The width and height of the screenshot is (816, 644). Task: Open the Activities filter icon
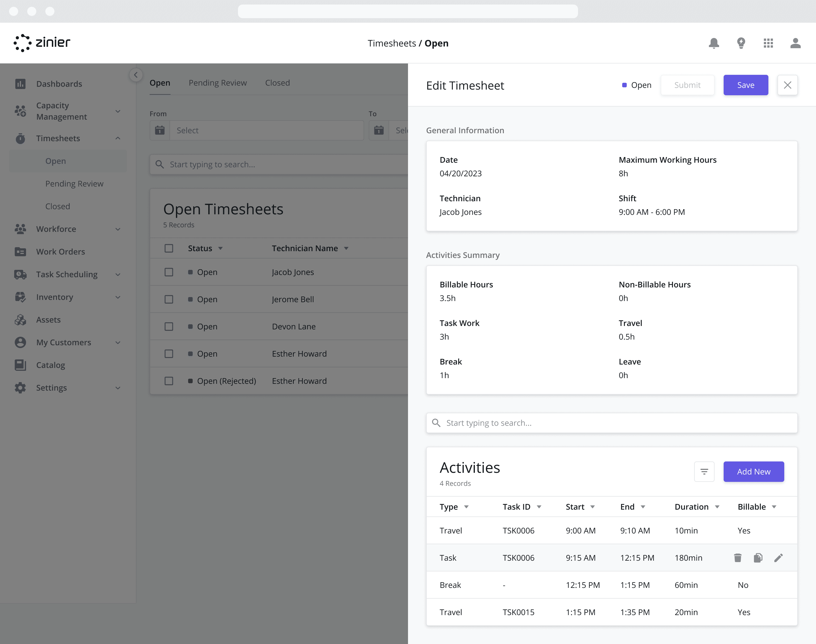click(704, 471)
